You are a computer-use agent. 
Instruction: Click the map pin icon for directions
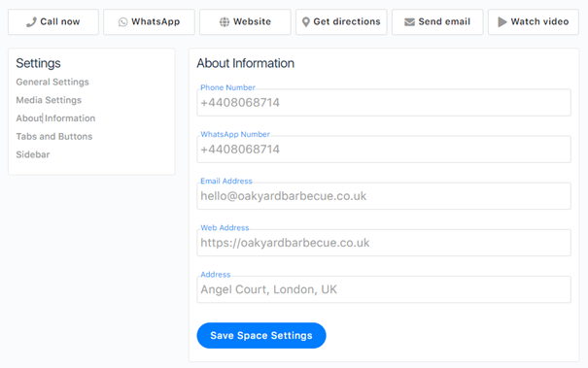pos(306,22)
